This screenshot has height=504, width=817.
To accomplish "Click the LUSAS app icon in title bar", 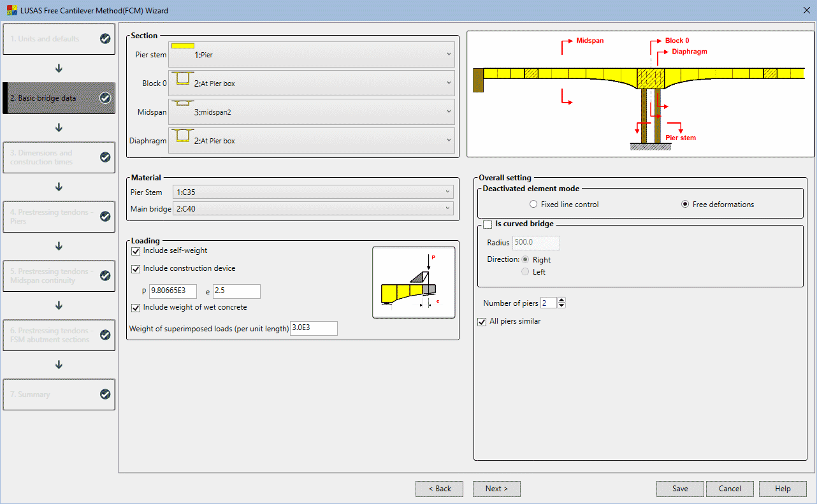I will click(10, 11).
